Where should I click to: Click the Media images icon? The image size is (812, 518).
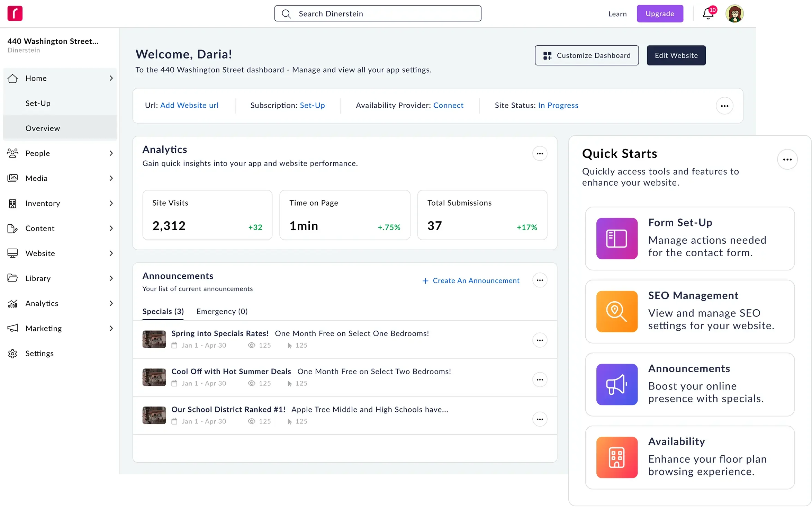click(13, 178)
